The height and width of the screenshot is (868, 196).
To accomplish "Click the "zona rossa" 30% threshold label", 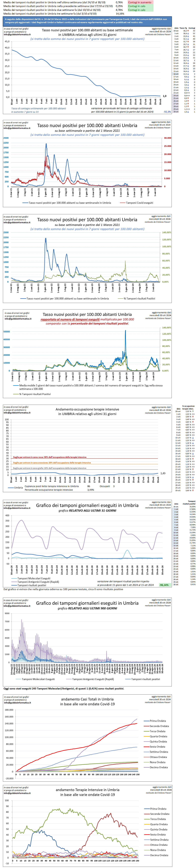I will pyautogui.click(x=50, y=457).
